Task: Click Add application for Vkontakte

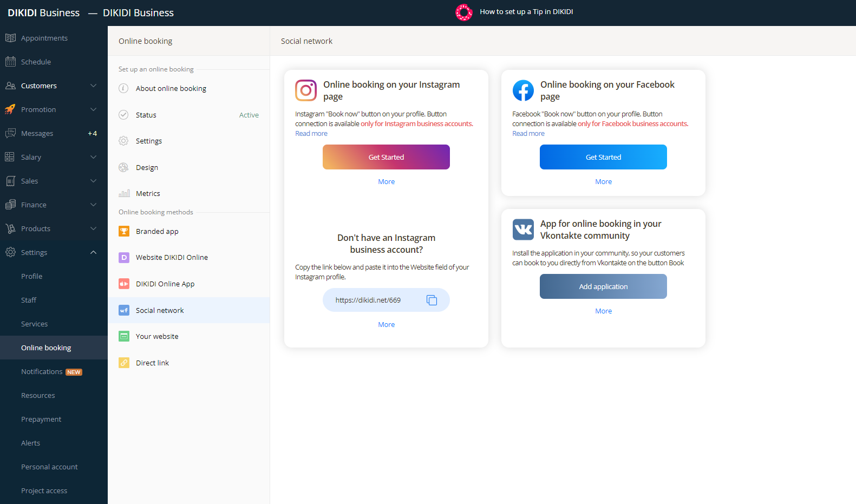Action: coord(603,286)
